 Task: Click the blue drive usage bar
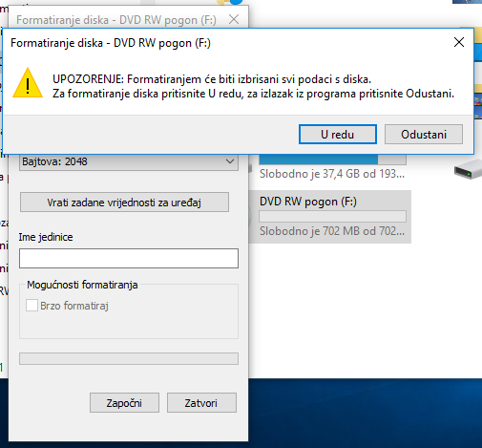[x=332, y=160]
